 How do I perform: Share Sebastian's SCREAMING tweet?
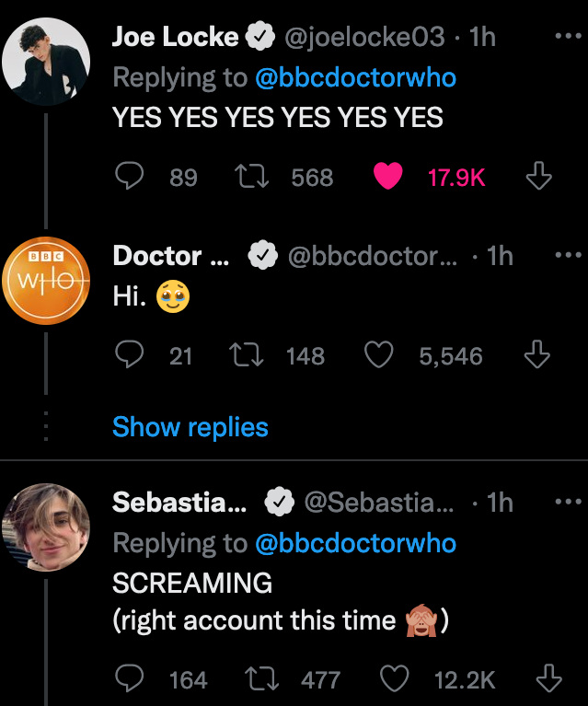click(548, 679)
